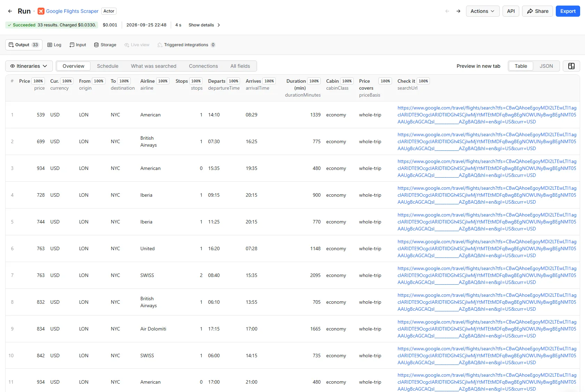The height and width of the screenshot is (392, 585).
Task: Click the API button
Action: 511,11
